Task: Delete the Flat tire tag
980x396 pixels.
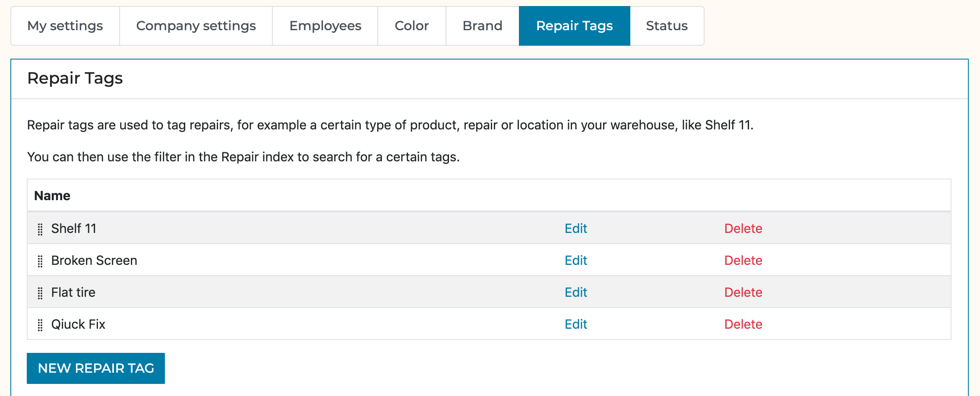Action: click(x=743, y=292)
